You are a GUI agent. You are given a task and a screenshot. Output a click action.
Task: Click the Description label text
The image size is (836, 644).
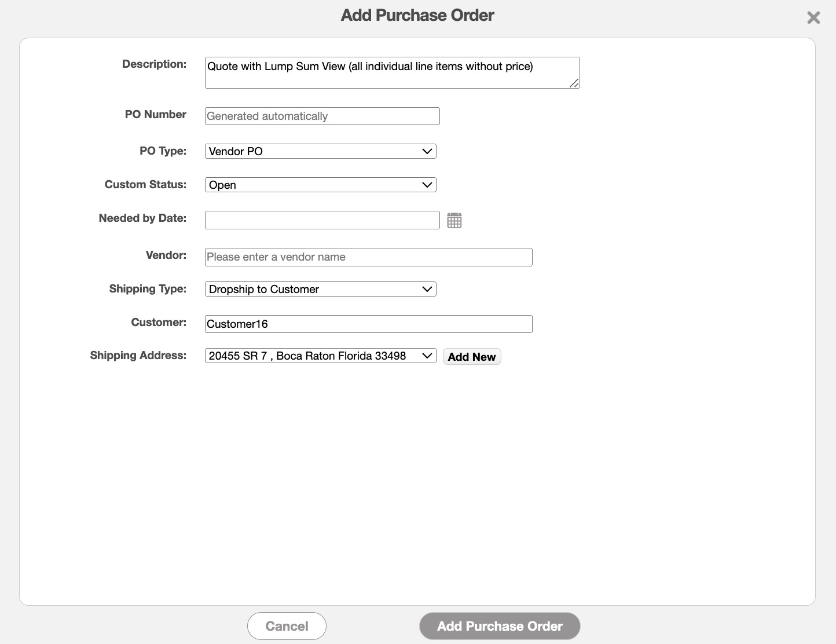pyautogui.click(x=154, y=64)
